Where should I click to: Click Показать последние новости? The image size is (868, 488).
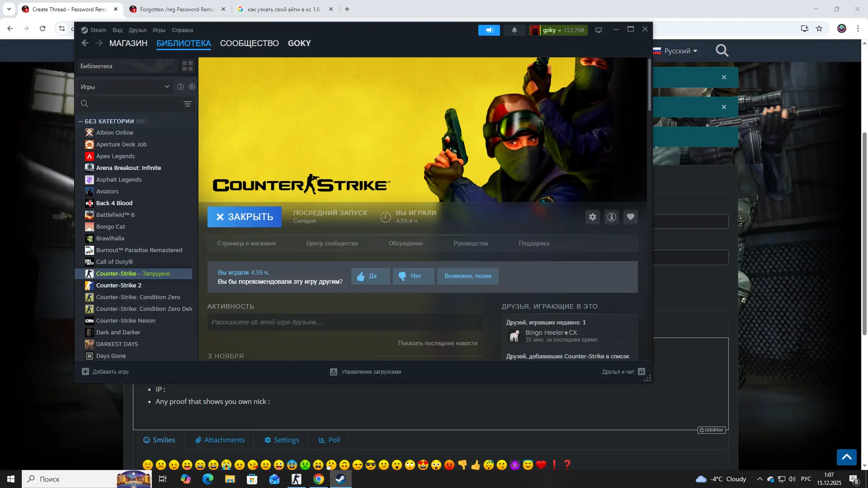(x=438, y=343)
